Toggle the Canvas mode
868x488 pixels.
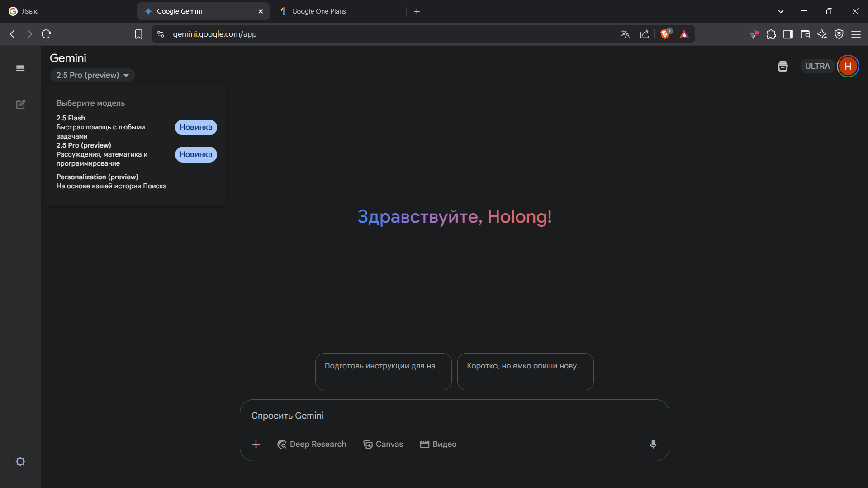click(383, 444)
